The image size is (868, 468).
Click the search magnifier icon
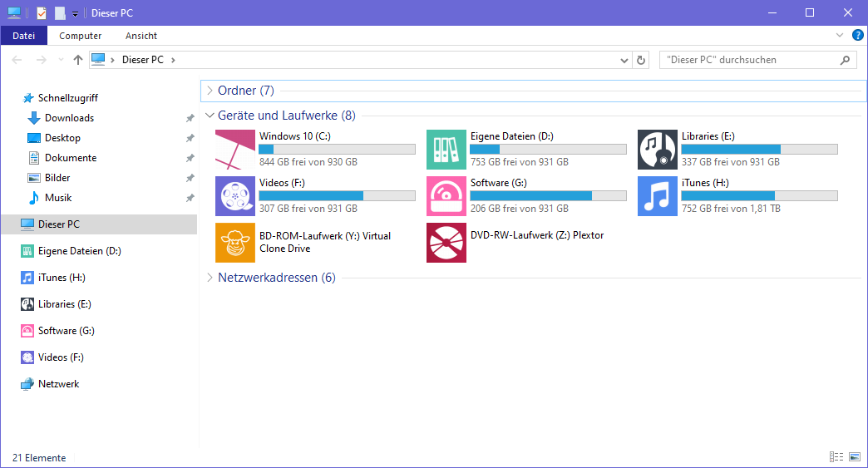click(845, 60)
